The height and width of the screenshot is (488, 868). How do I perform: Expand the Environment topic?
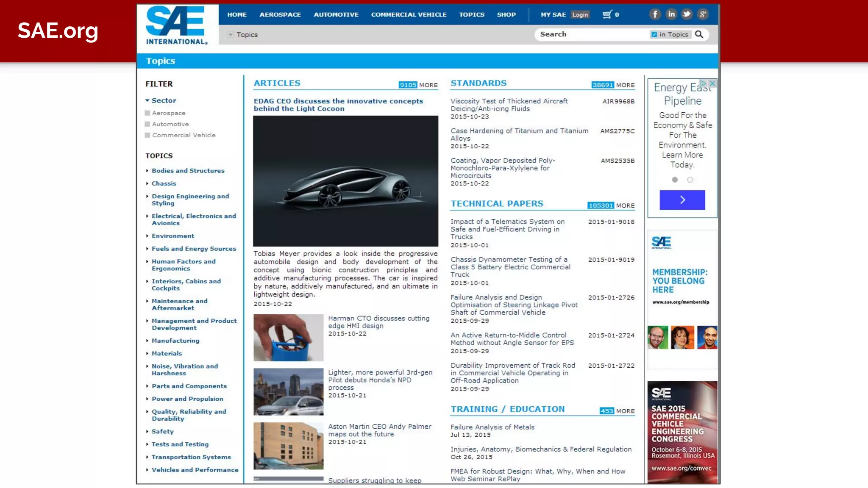pyautogui.click(x=147, y=236)
